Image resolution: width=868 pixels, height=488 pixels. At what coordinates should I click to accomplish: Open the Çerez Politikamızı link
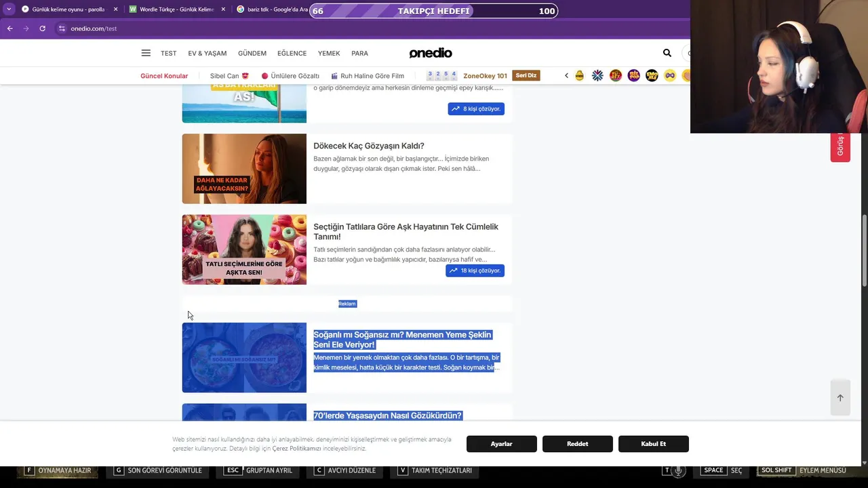coord(296,449)
